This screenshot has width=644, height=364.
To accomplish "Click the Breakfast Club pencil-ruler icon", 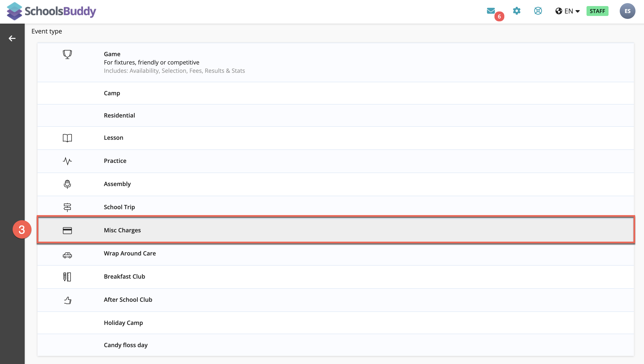I will [67, 277].
